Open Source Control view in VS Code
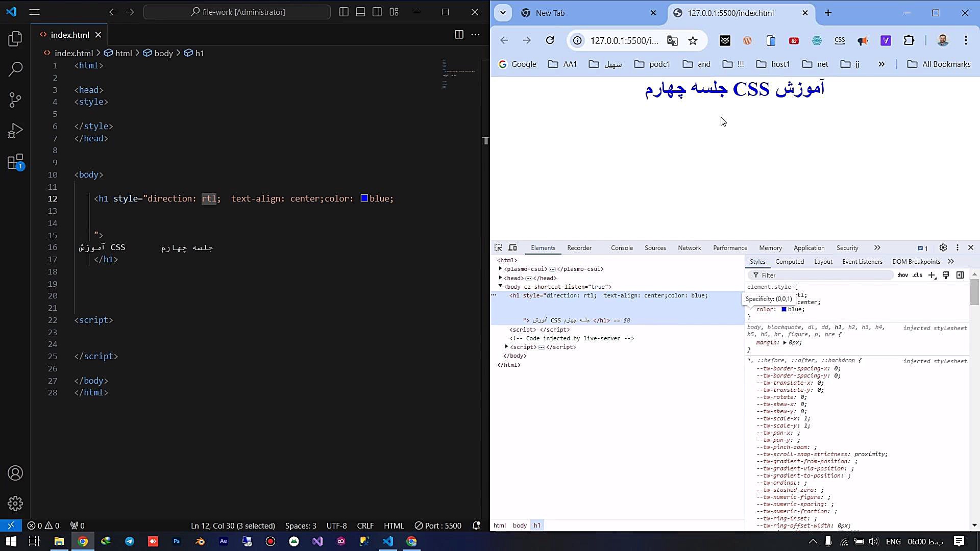 pyautogui.click(x=15, y=100)
